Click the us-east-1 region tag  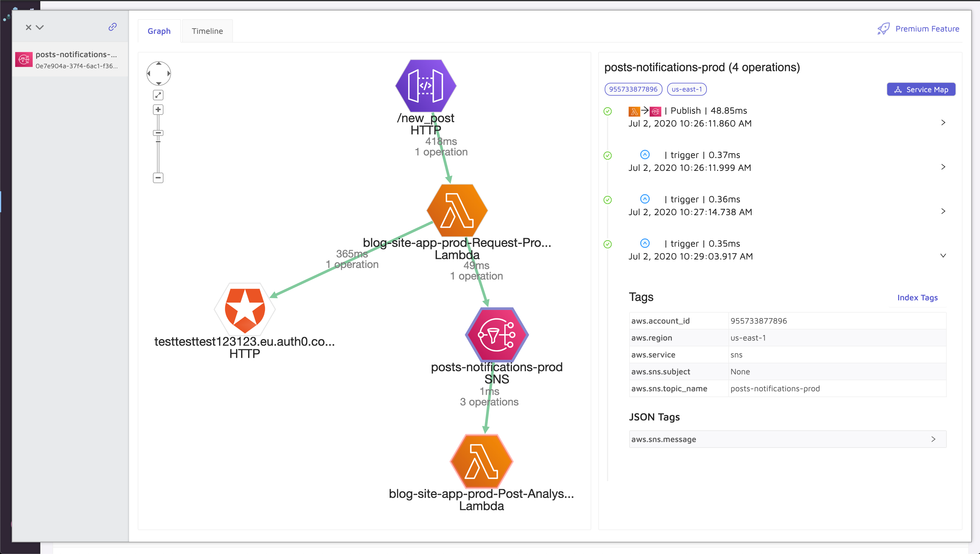click(687, 89)
